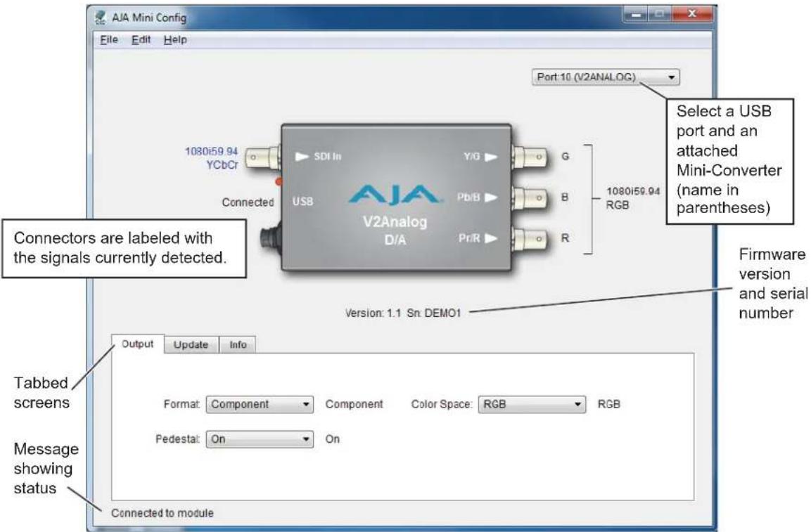Click the Y/G arrow label
Screen dimensions: 811x532
(480, 157)
